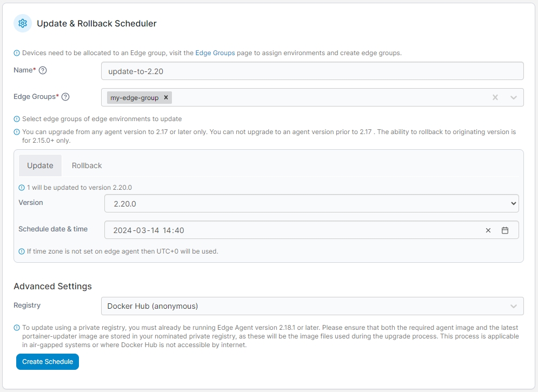Switch to the Rollback tab

coord(87,165)
